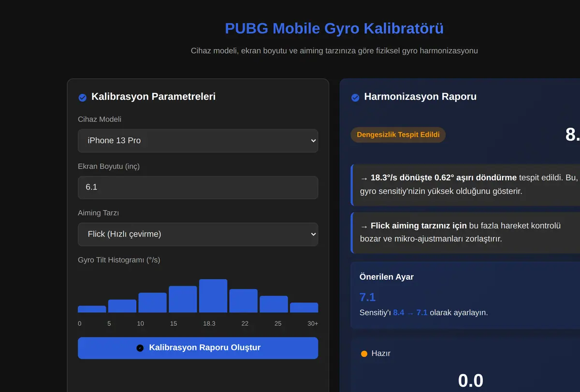Open the Aiming Tarzı dropdown showing Flick
This screenshot has width=580, height=392.
[x=198, y=234]
